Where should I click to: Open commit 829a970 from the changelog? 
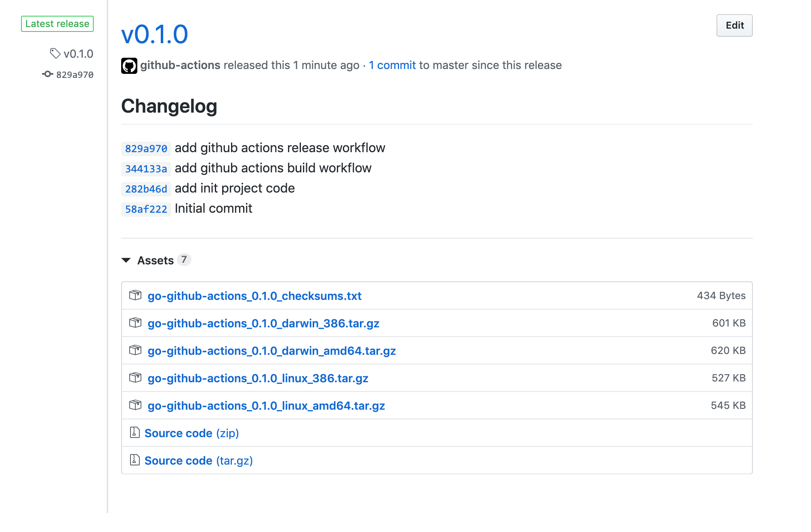[x=145, y=148]
